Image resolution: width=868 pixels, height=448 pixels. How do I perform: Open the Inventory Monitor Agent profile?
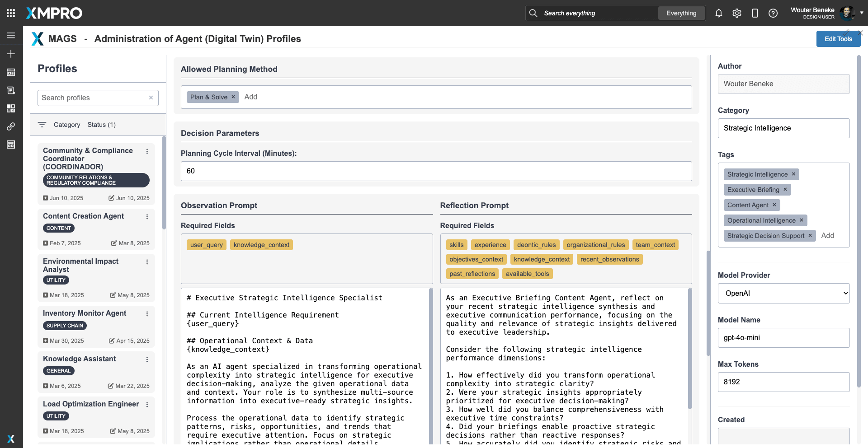click(x=85, y=313)
